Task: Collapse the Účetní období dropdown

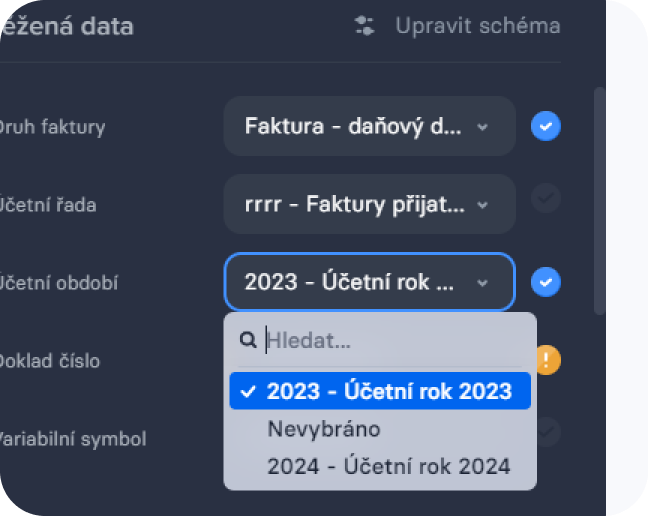Action: pos(369,282)
